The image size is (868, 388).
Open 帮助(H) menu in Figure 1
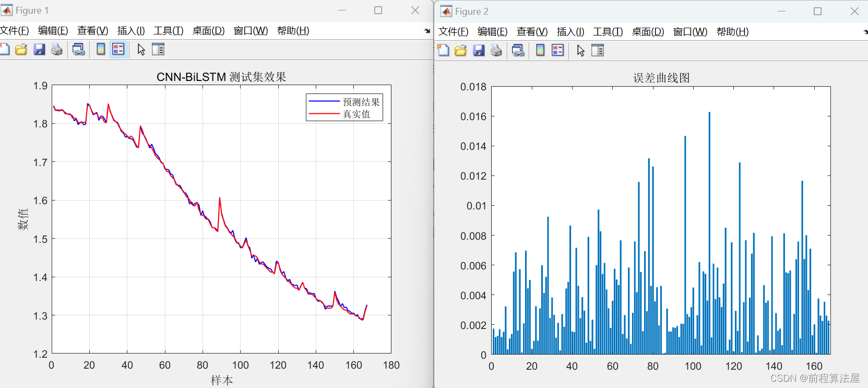tap(293, 31)
